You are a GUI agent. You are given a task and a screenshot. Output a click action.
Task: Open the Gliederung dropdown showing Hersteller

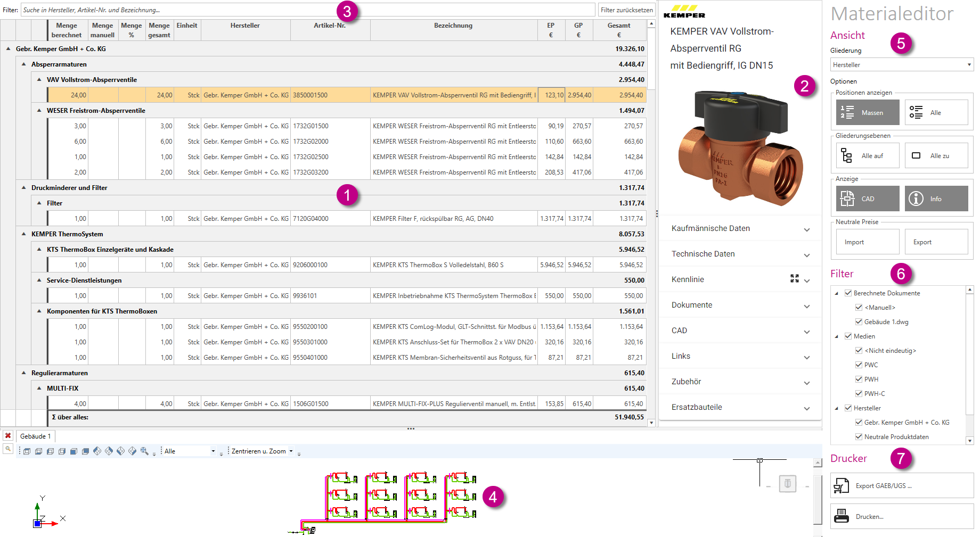[x=902, y=65]
